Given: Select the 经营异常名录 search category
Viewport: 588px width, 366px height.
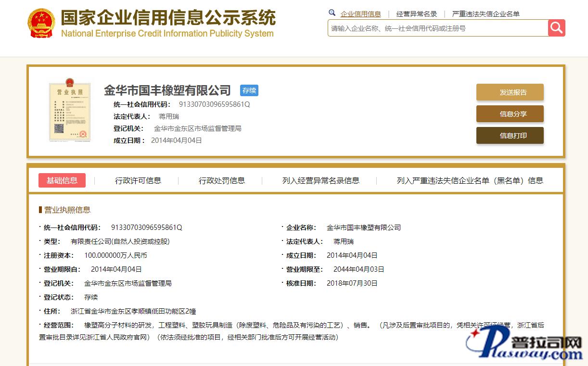Looking at the screenshot, I should pyautogui.click(x=416, y=14).
